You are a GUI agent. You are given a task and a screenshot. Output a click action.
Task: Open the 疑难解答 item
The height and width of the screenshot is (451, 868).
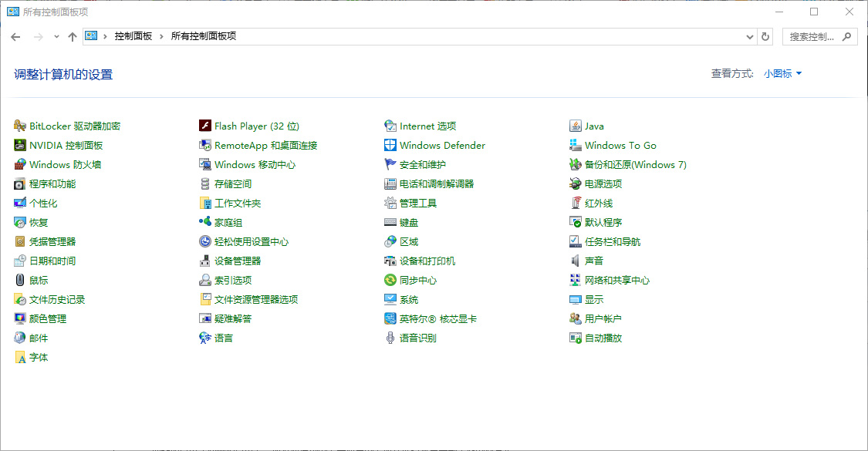233,318
